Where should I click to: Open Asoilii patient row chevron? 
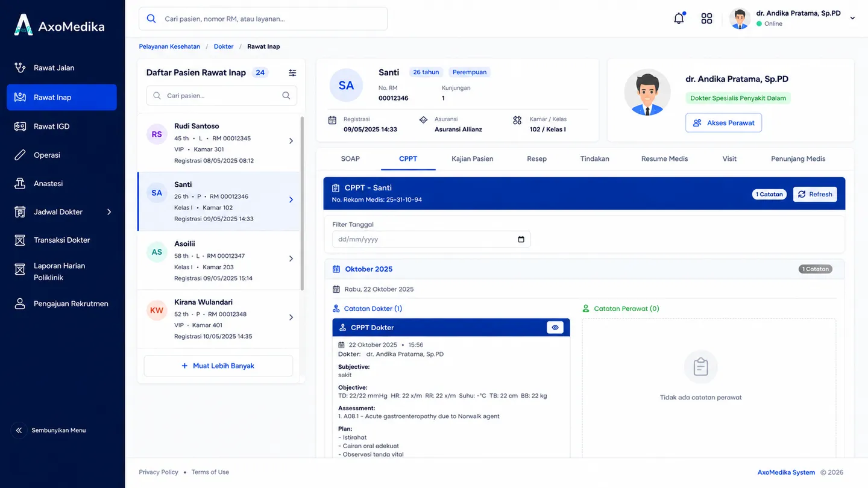point(291,258)
